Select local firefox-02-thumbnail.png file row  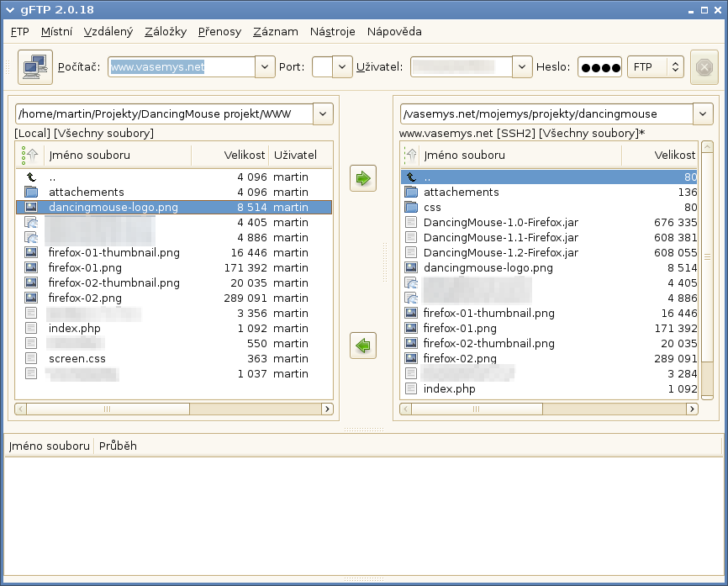174,282
